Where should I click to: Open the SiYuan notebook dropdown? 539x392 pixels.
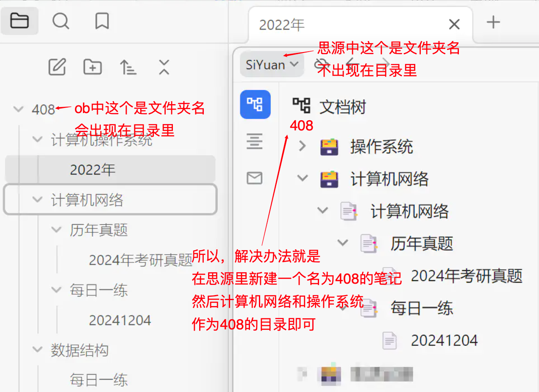(272, 65)
